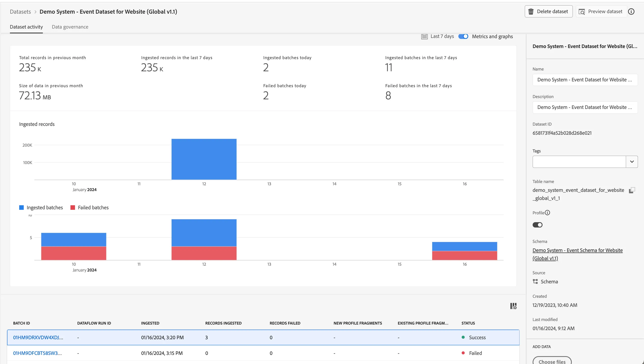Toggle the Profile switch
The width and height of the screenshot is (644, 364).
pyautogui.click(x=537, y=225)
